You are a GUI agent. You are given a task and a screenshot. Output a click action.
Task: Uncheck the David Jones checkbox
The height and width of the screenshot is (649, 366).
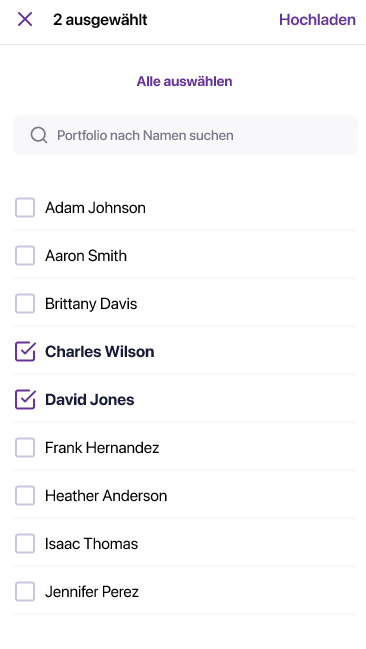pos(25,399)
